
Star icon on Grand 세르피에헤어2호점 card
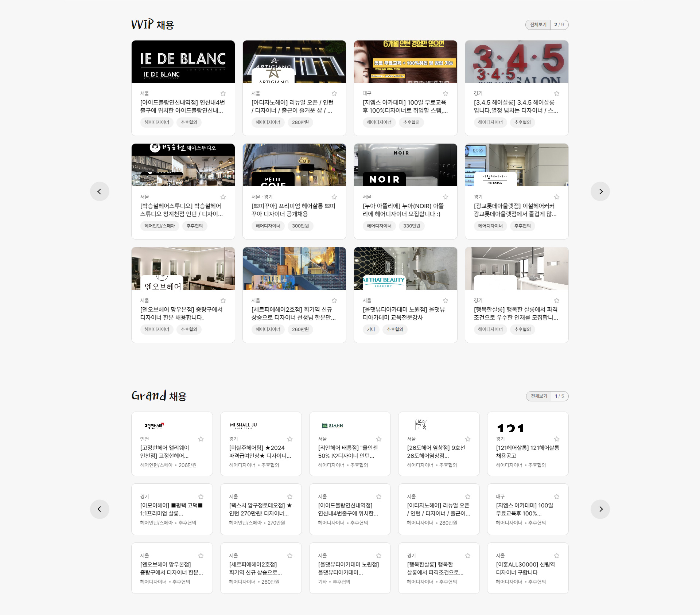point(290,556)
